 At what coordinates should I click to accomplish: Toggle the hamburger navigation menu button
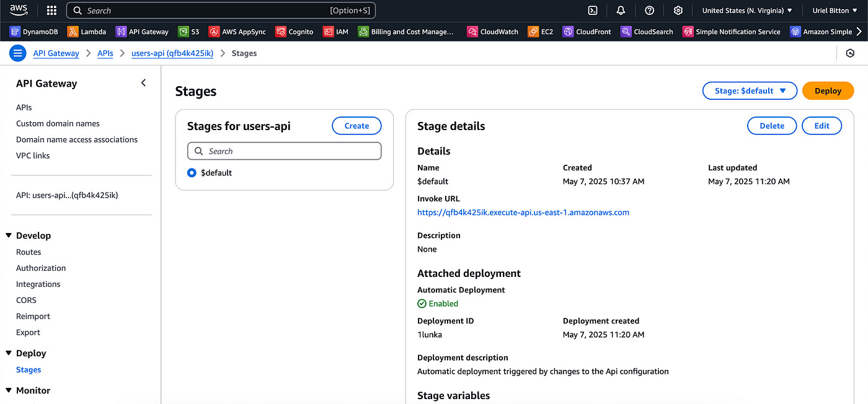(x=18, y=53)
